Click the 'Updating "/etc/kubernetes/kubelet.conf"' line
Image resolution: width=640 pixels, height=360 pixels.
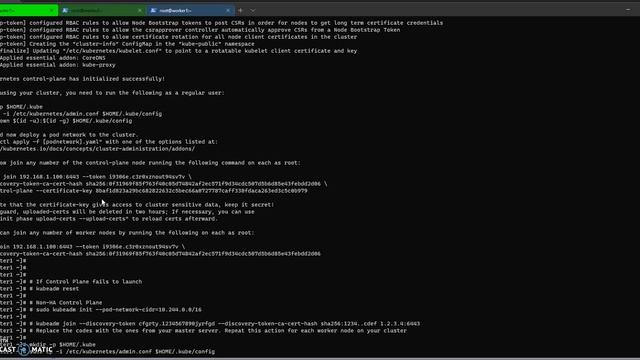pyautogui.click(x=179, y=51)
